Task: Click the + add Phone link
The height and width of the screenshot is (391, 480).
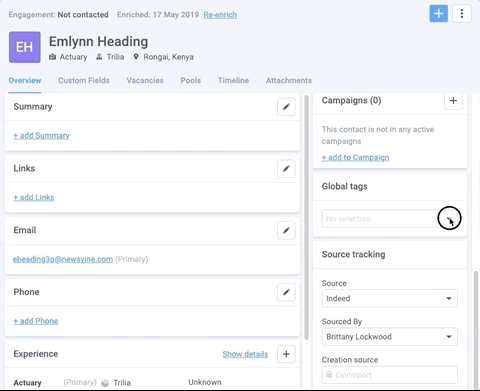Action: [36, 321]
